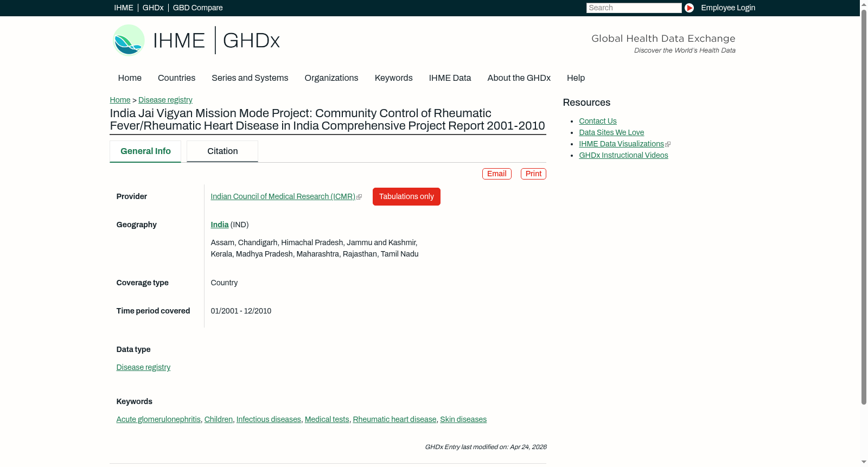Open Contact Us resource link

[x=598, y=121]
